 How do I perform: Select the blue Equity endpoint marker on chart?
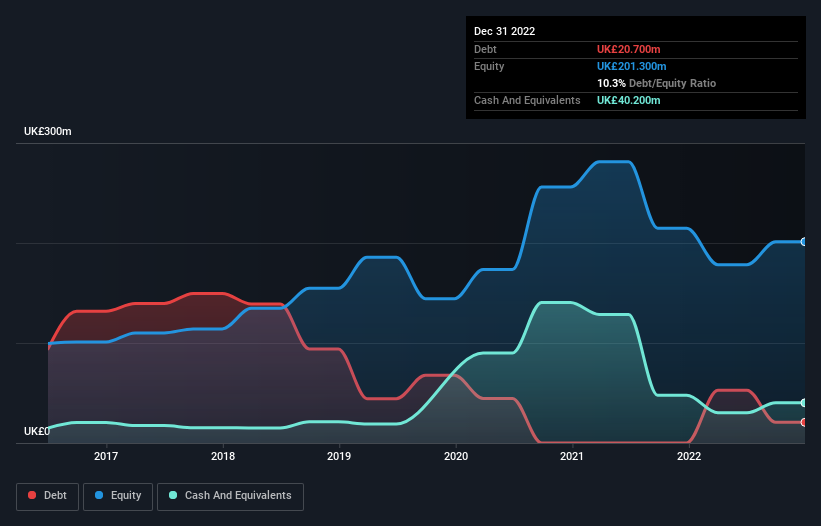click(804, 242)
